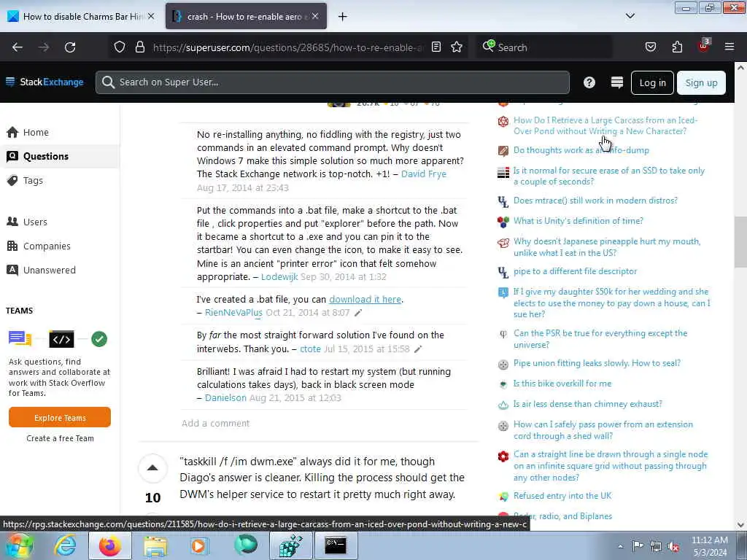Close the re-enable aero tab
The image size is (747, 560).
pos(315,16)
